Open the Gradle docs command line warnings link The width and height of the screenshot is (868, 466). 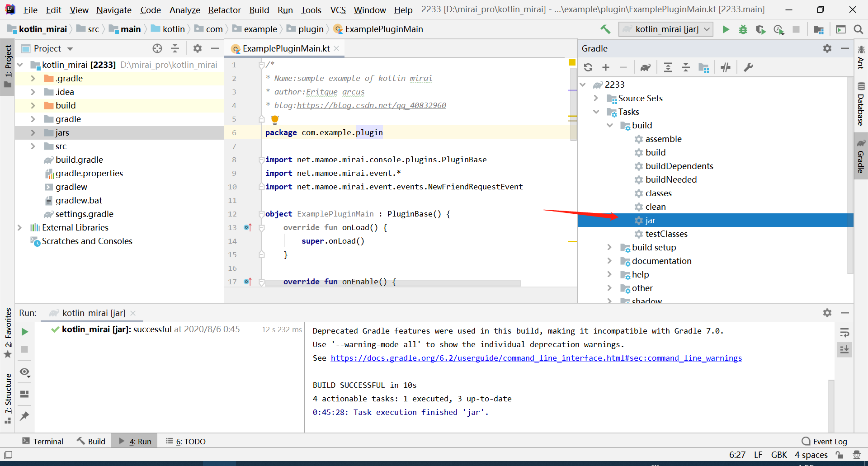click(536, 358)
